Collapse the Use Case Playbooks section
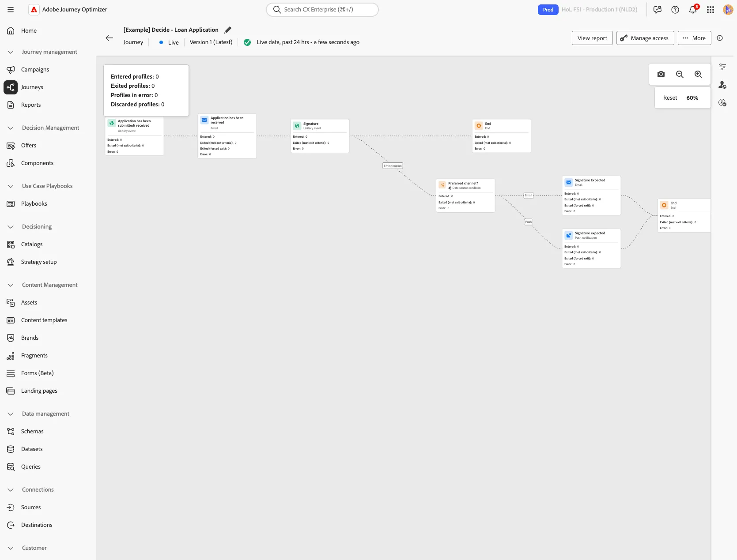Screen dimensions: 737x560 point(11,186)
